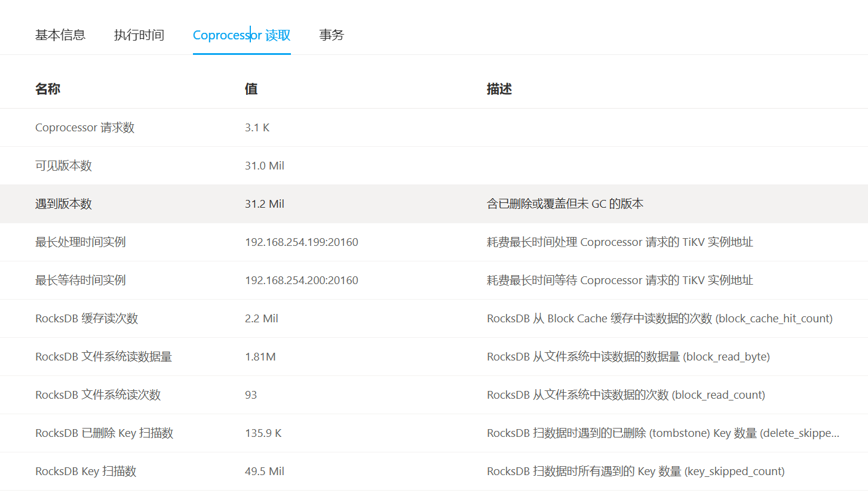Select the 最长处理时间实例 row name
Viewport: 868px width, 493px height.
click(x=81, y=242)
